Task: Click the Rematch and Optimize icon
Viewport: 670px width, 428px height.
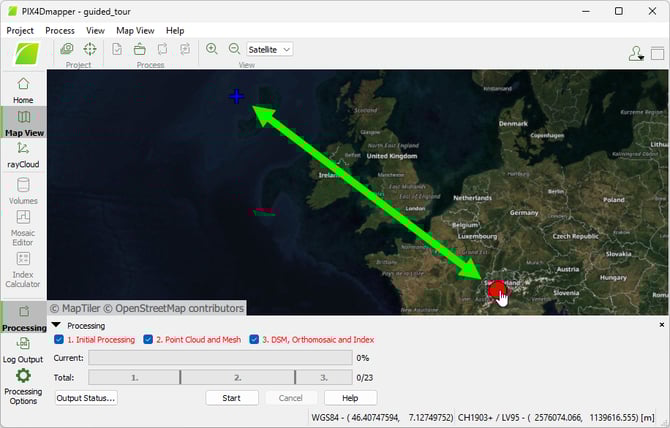Action: click(x=185, y=49)
